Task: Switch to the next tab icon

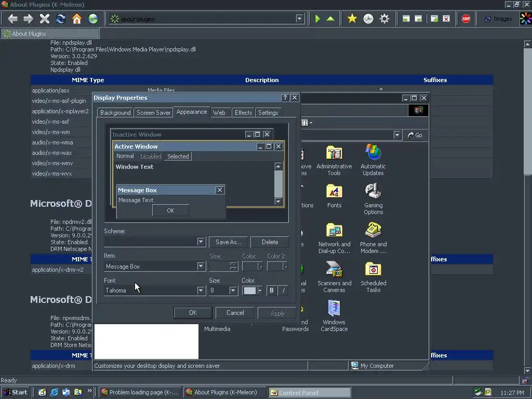Action: 418,19
